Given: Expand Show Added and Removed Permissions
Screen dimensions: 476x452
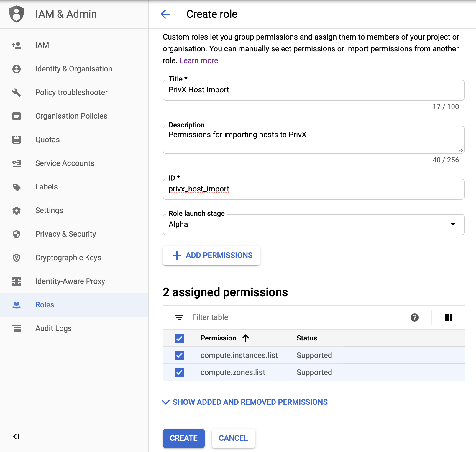Looking at the screenshot, I should (x=245, y=402).
